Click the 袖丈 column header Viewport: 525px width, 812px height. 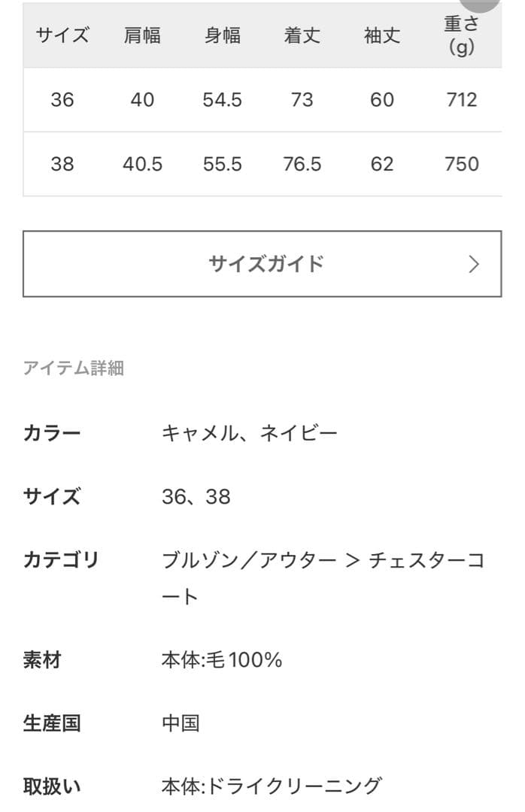pos(382,34)
